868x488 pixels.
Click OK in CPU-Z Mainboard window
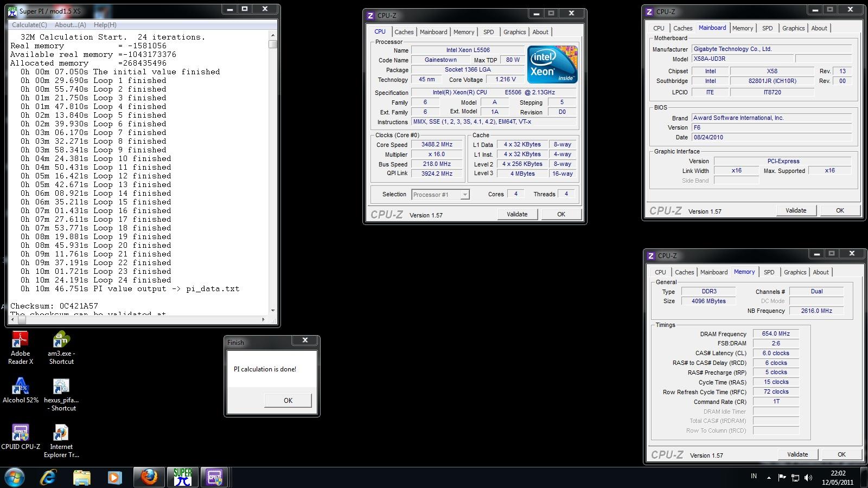840,210
